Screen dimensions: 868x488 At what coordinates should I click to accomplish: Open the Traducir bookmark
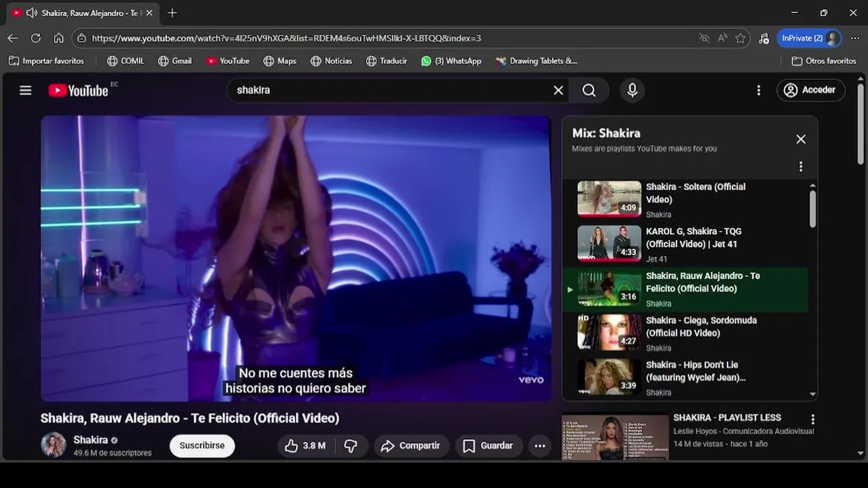click(x=387, y=61)
